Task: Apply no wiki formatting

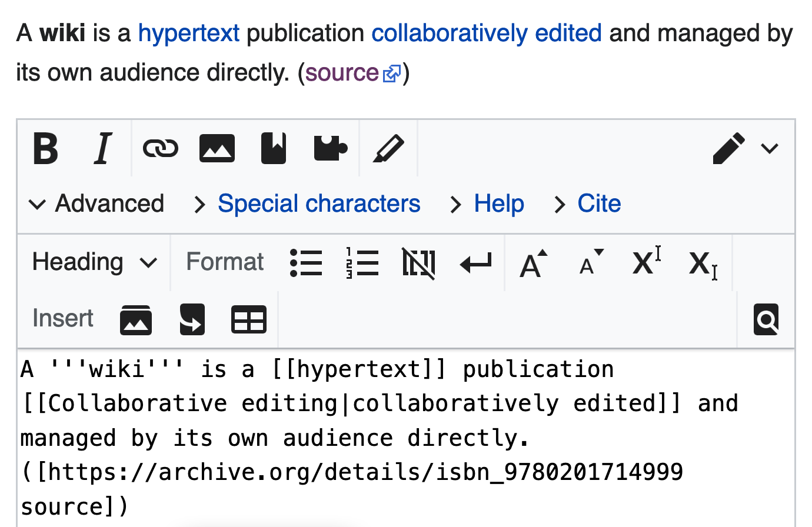Action: click(418, 263)
